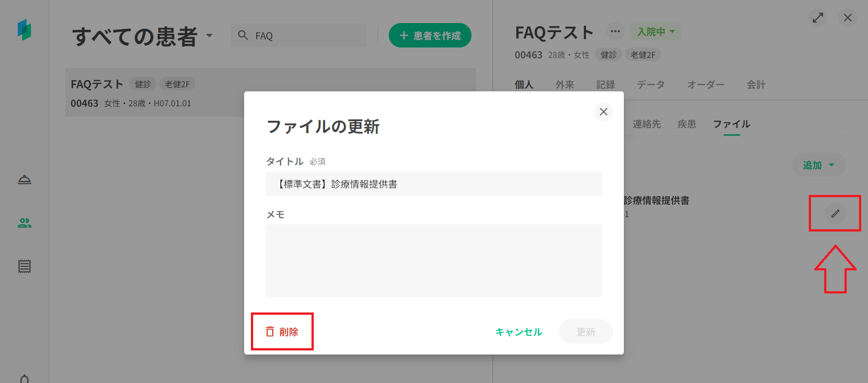Open the 追加 dropdown button

pyautogui.click(x=819, y=165)
